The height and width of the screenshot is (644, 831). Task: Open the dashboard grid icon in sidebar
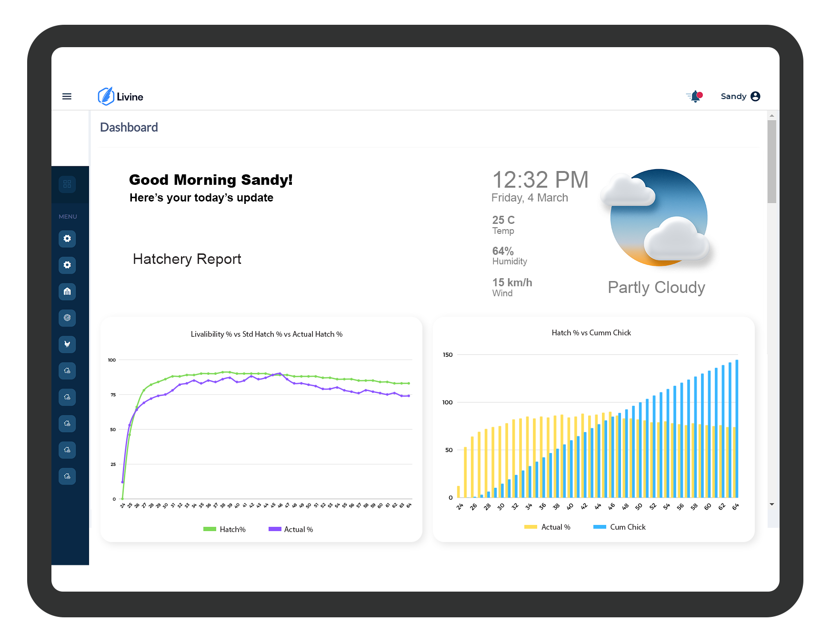[x=67, y=184]
